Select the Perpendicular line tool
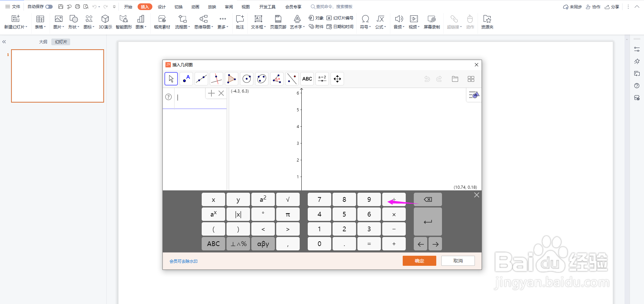 [x=216, y=79]
